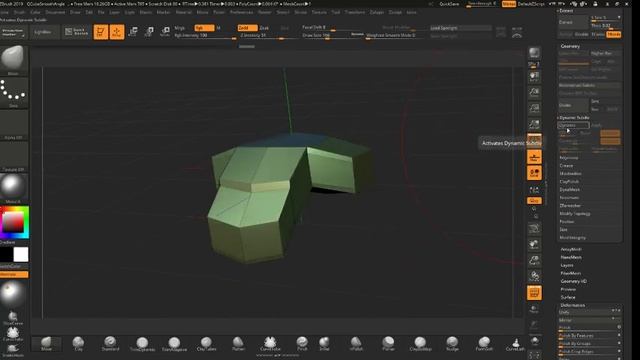The image size is (640, 360).
Task: Select the hPolish brush
Action: coord(356,343)
